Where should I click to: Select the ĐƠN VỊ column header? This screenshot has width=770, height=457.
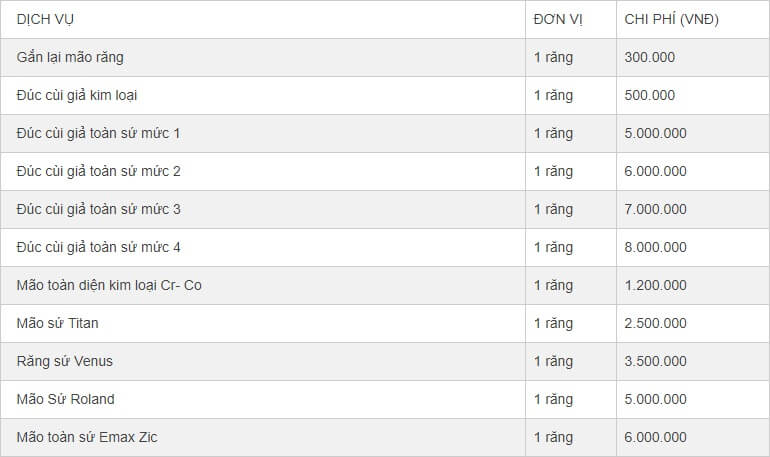pos(558,20)
